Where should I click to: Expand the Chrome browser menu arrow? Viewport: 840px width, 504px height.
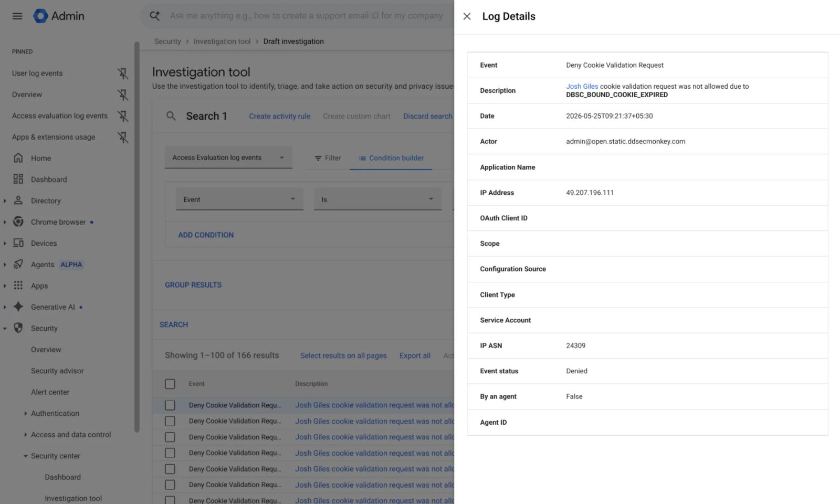tap(5, 222)
